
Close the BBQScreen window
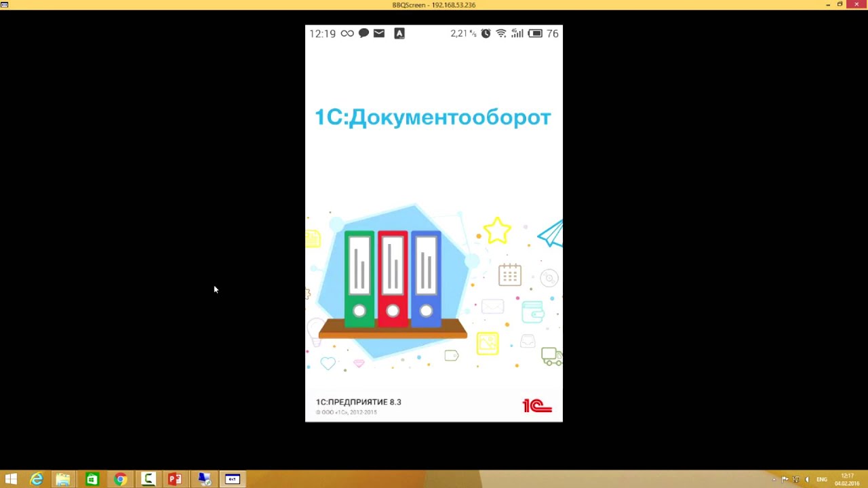coord(856,5)
